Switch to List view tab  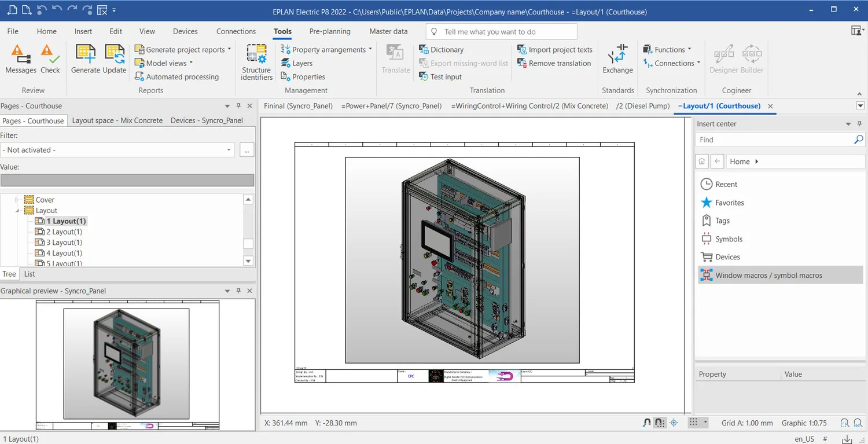click(30, 274)
